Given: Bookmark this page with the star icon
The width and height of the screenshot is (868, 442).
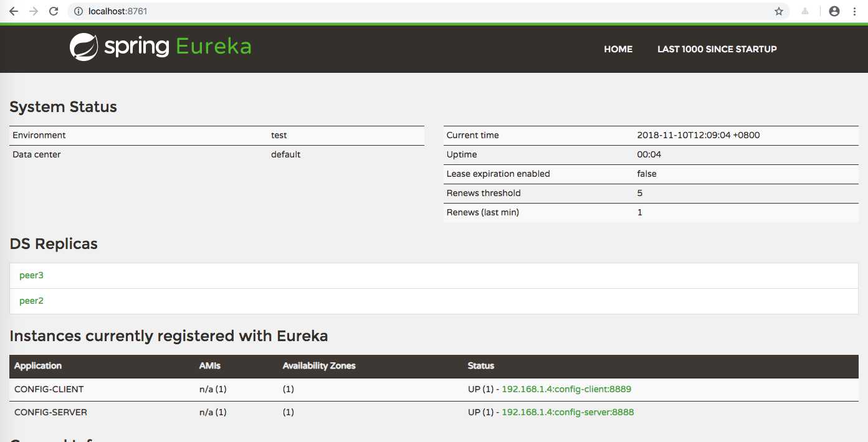Looking at the screenshot, I should (779, 11).
